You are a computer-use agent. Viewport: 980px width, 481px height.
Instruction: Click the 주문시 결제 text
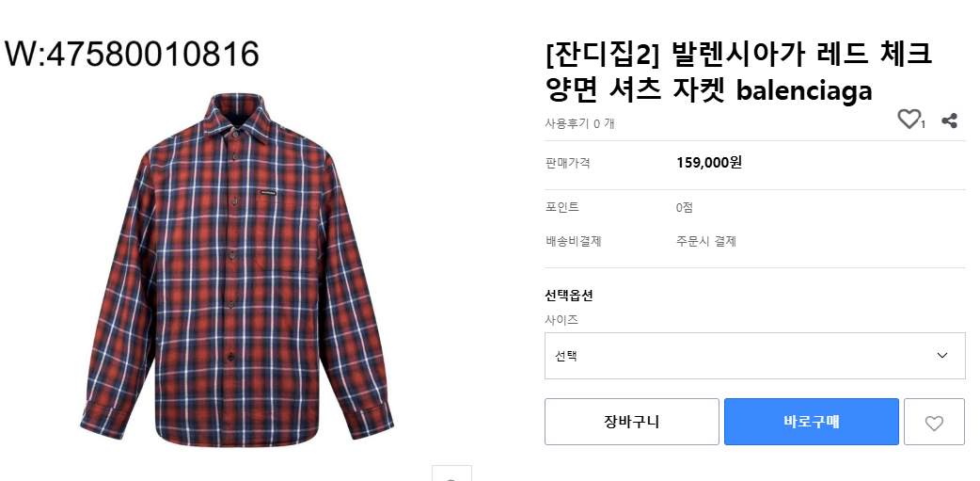pyautogui.click(x=705, y=241)
